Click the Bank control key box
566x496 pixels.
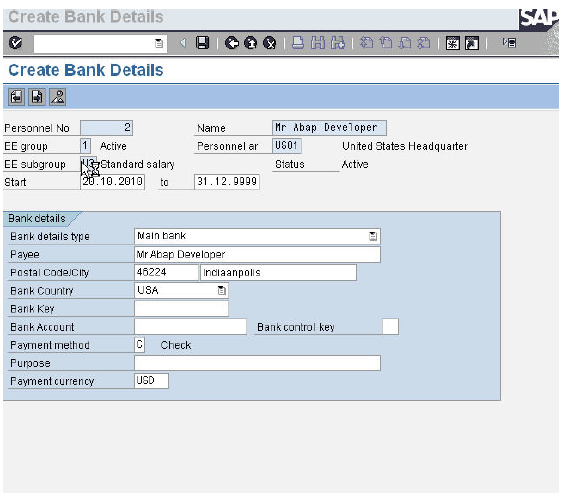pyautogui.click(x=390, y=327)
